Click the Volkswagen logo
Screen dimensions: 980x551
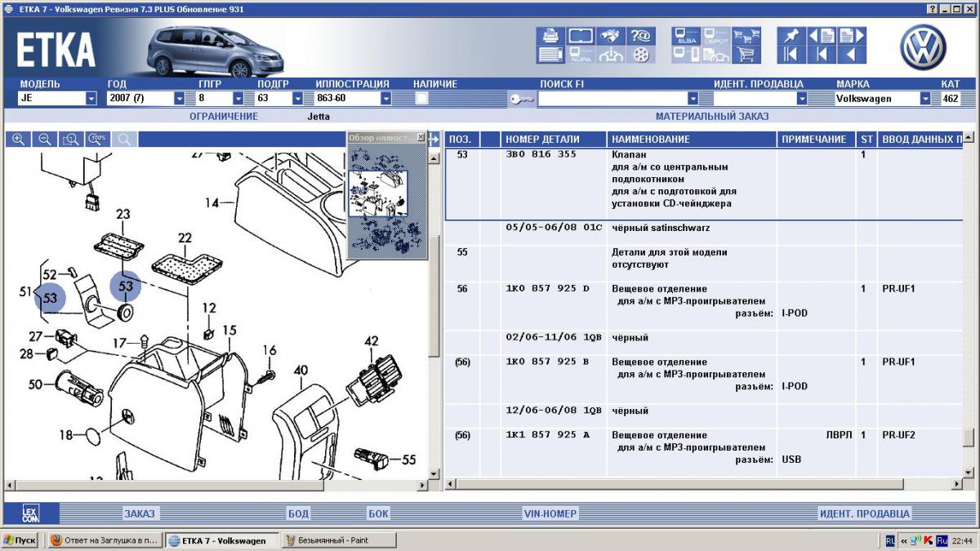[x=923, y=47]
